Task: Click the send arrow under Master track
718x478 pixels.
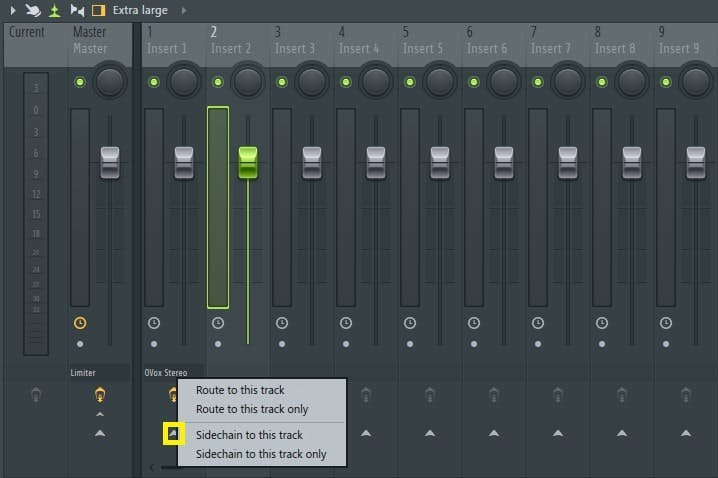Action: coord(100,433)
